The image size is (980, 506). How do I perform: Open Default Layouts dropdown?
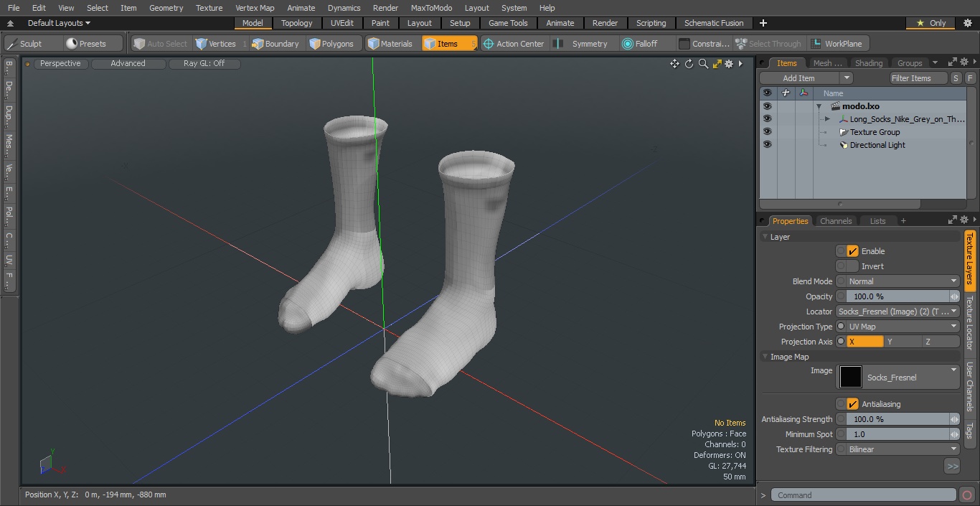(59, 23)
